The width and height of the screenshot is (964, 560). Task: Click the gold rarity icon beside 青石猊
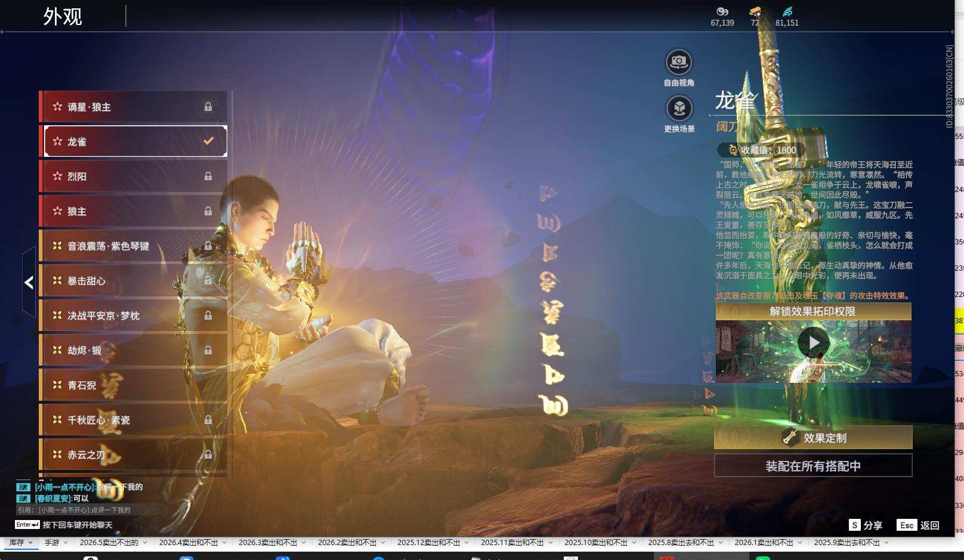coord(57,385)
